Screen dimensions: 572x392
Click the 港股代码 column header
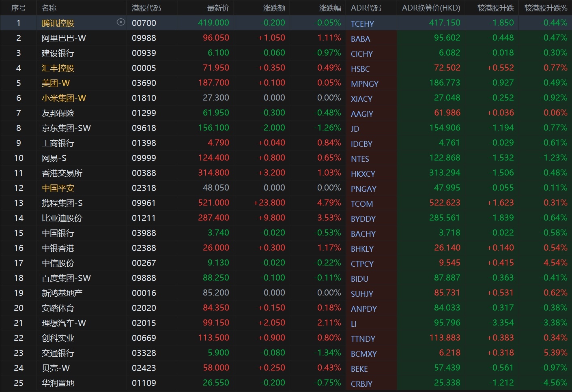(146, 8)
